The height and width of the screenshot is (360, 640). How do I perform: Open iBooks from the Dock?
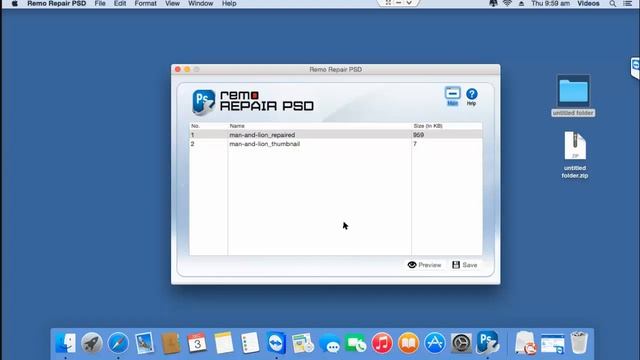coord(409,342)
